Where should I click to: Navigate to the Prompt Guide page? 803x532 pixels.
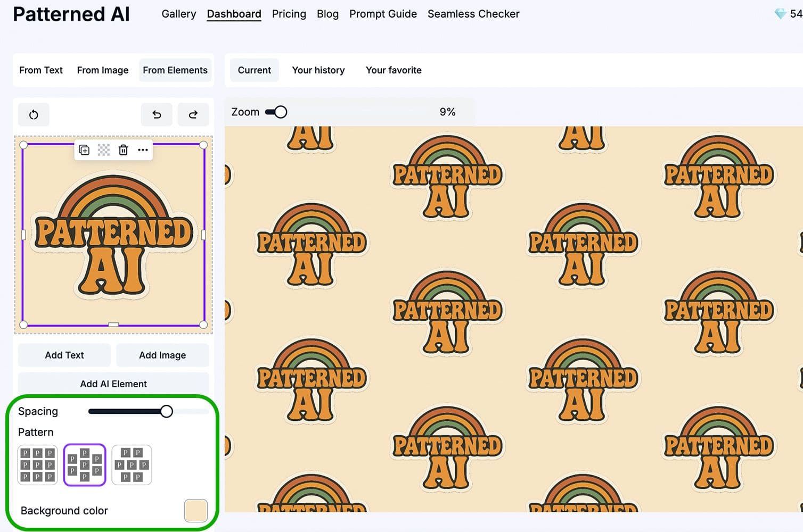[x=383, y=14]
